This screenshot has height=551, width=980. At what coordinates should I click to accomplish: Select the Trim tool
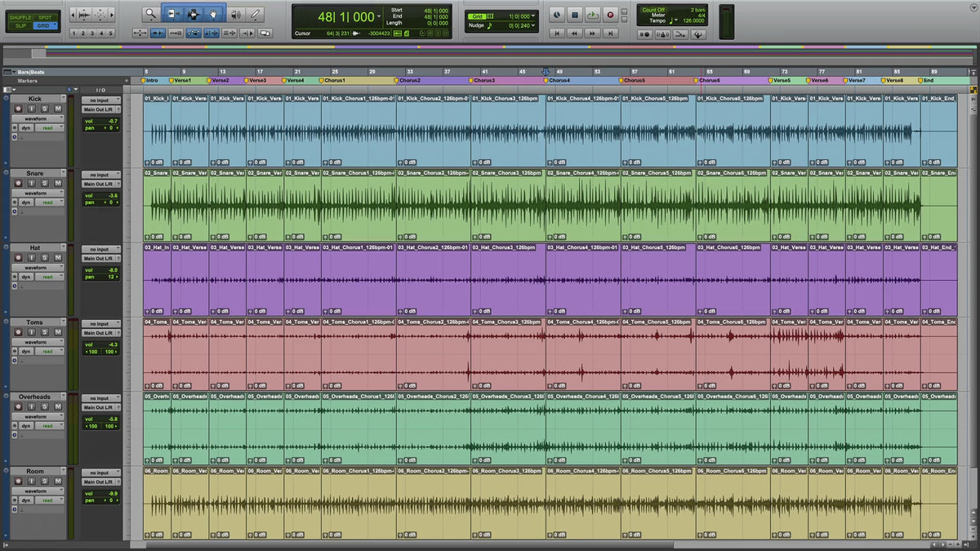[x=172, y=14]
